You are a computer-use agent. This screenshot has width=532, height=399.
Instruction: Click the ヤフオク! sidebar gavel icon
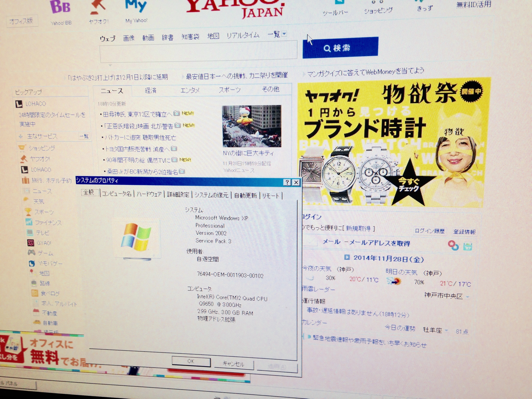(24, 159)
